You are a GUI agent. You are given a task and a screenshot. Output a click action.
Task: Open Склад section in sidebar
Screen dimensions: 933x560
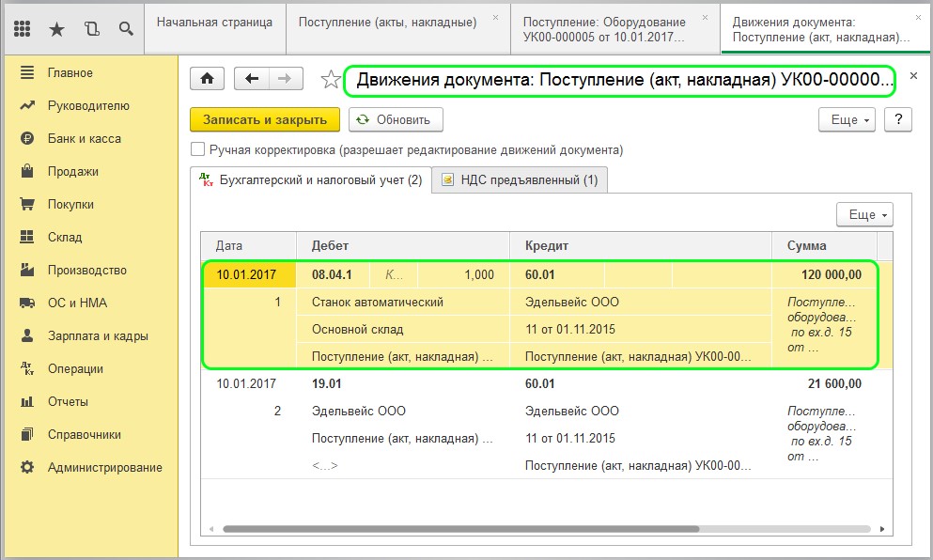64,237
